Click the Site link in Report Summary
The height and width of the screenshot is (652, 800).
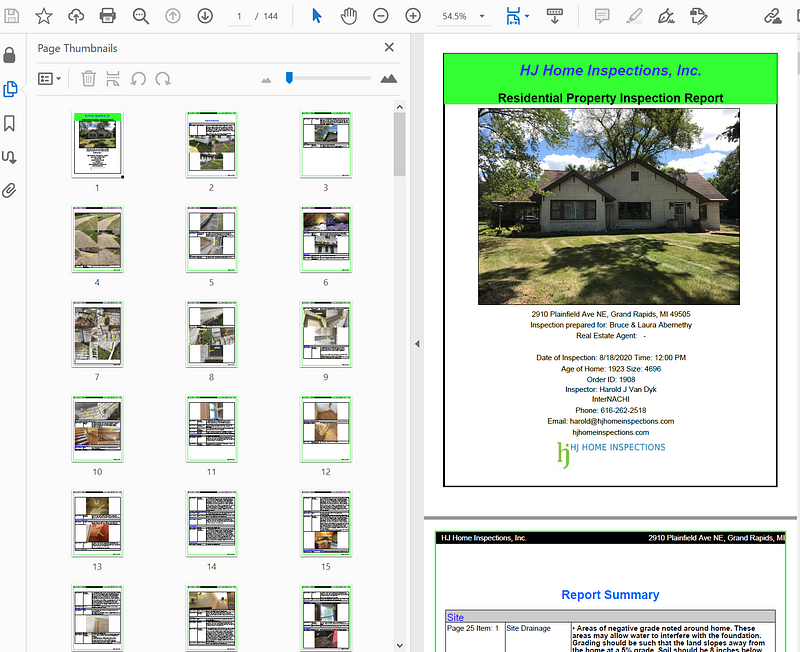pyautogui.click(x=456, y=617)
